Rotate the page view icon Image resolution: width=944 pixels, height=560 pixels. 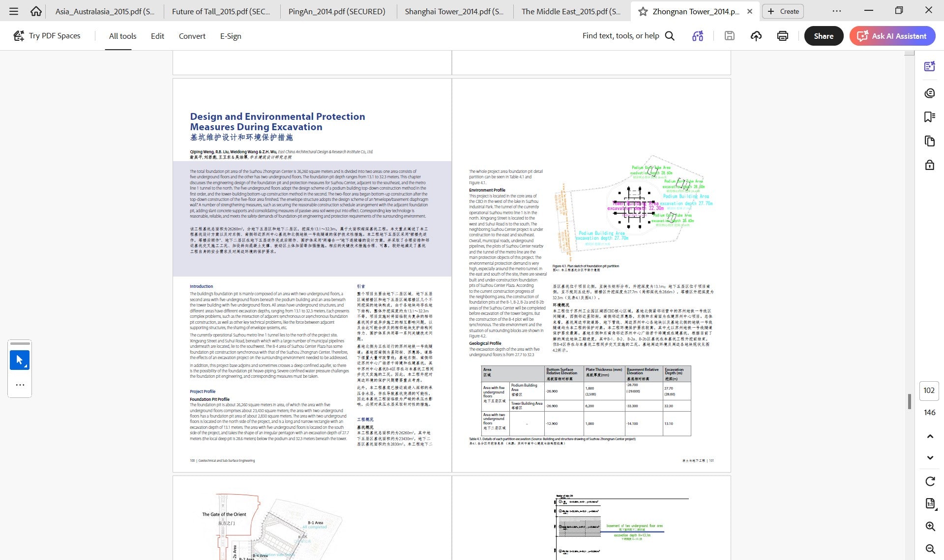930,481
